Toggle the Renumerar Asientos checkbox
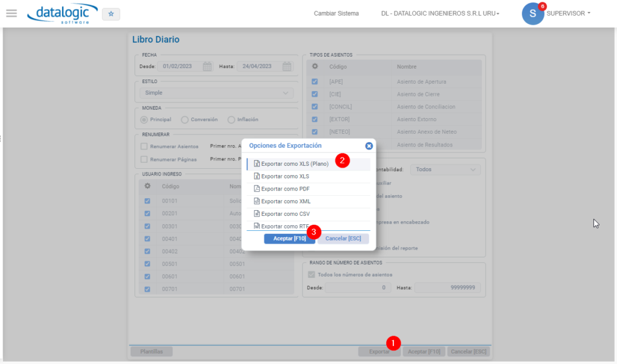 (x=144, y=146)
